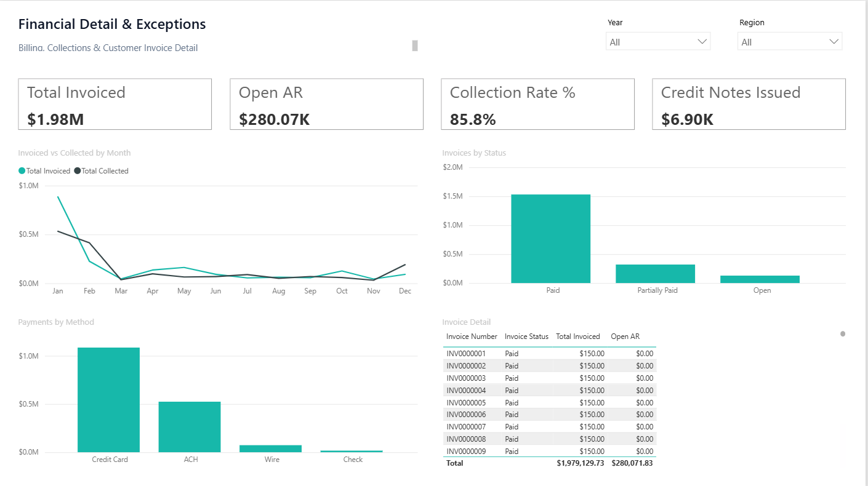
Task: Click the Dec axis label
Action: 405,291
